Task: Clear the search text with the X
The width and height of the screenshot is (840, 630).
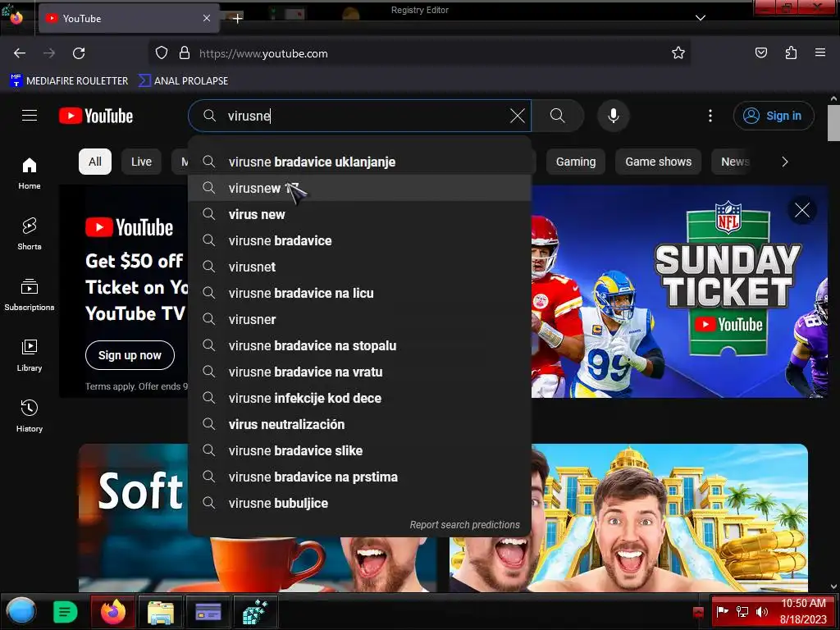Action: (517, 116)
